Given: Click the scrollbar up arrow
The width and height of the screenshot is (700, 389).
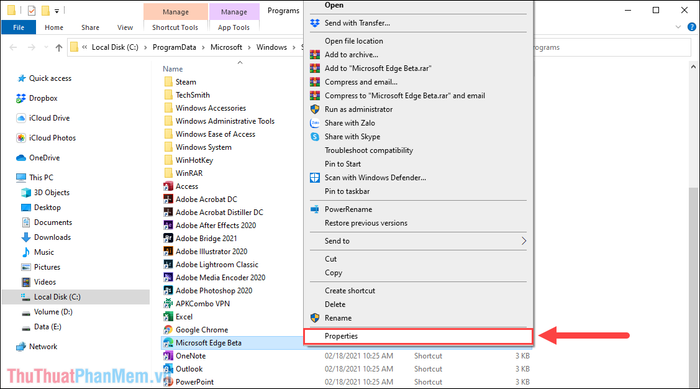Looking at the screenshot, I should [x=693, y=67].
